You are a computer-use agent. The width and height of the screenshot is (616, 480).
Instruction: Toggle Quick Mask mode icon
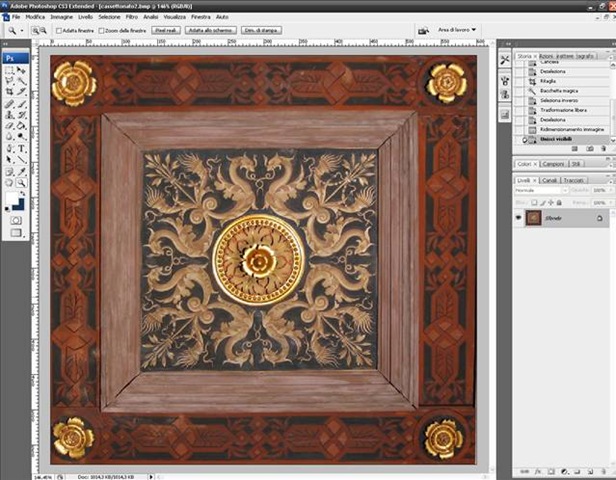16,219
